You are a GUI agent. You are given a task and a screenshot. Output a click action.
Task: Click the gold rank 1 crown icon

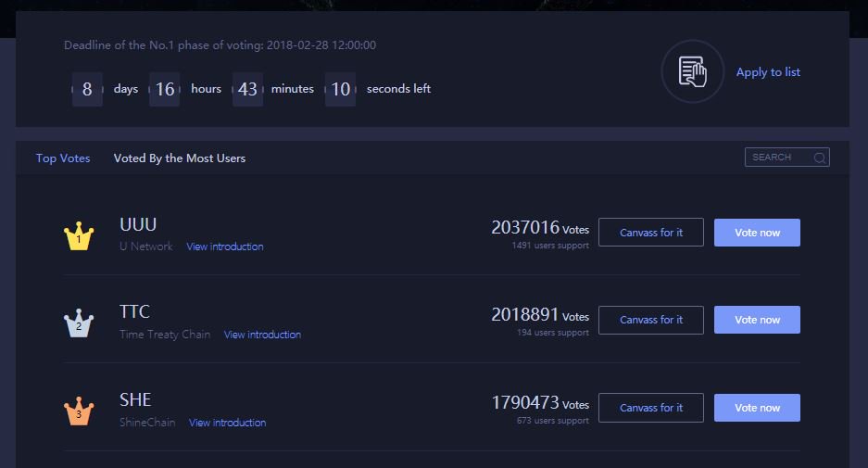79,236
